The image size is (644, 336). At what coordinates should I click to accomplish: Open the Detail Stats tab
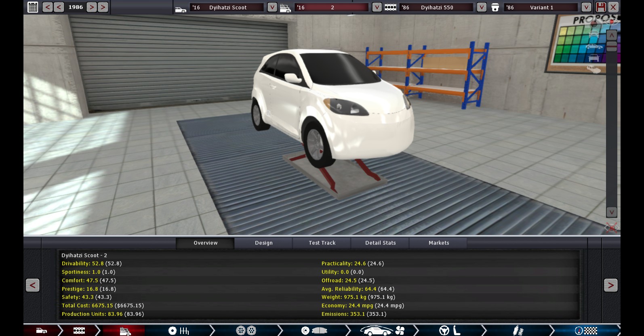click(x=380, y=243)
